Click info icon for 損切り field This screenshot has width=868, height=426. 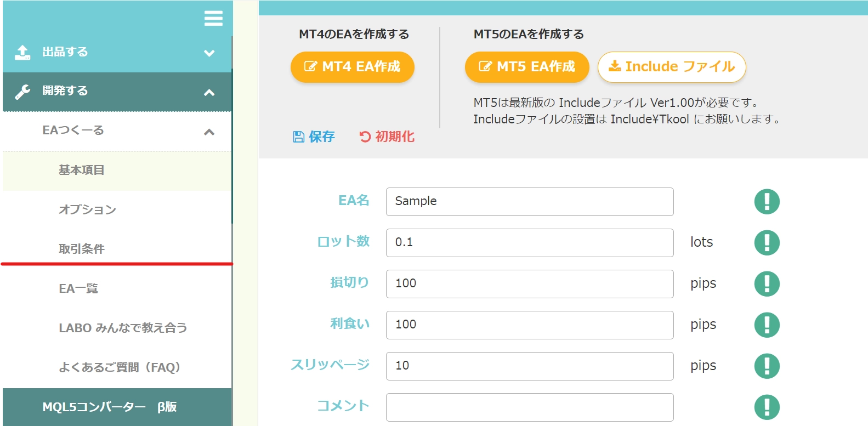[x=767, y=283]
